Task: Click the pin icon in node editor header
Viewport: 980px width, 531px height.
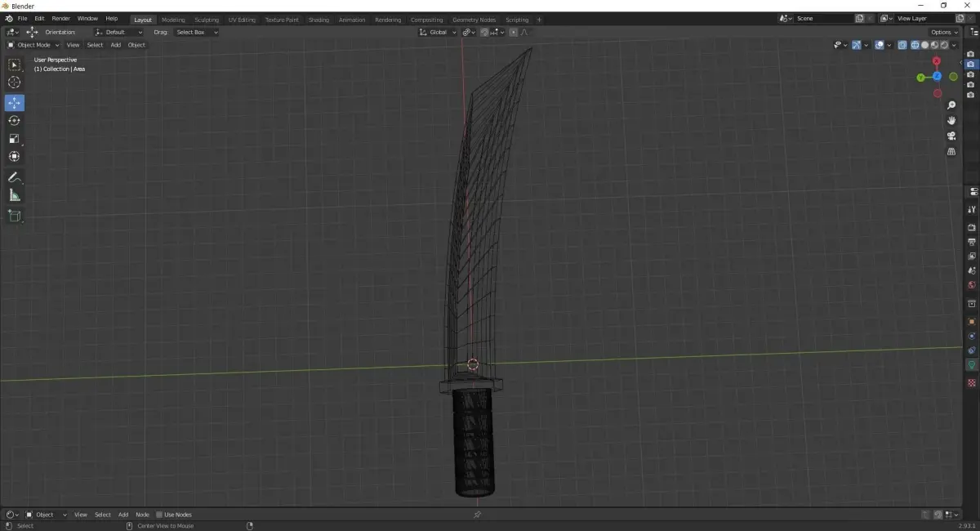Action: point(478,515)
